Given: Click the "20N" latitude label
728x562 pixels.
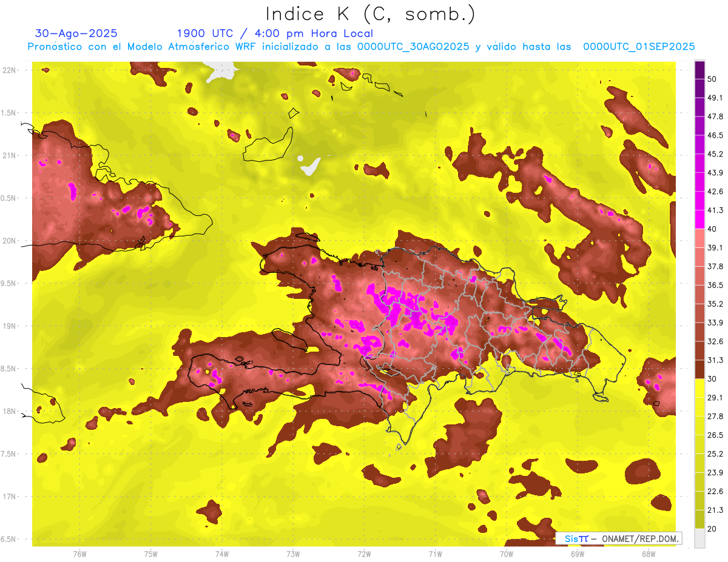Looking at the screenshot, I should [x=9, y=241].
